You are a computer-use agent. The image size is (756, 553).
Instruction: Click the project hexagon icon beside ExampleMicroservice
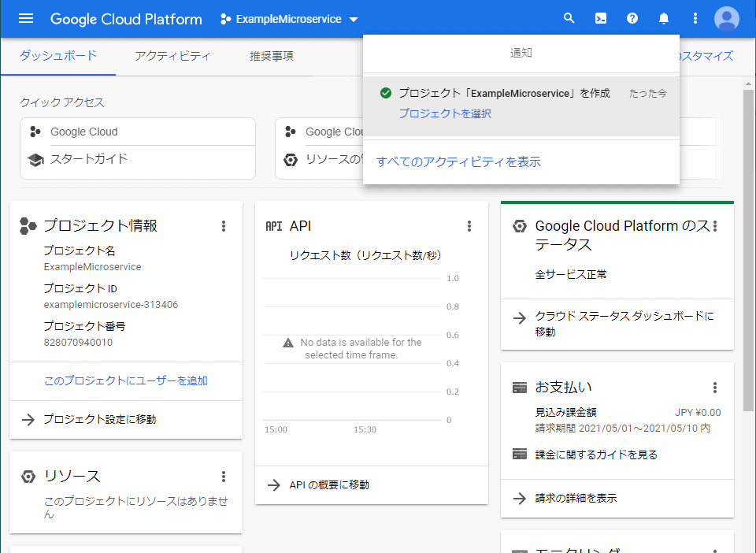225,19
